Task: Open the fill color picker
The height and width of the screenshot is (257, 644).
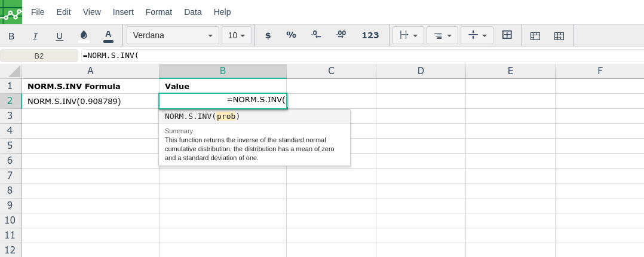Action: click(x=84, y=36)
